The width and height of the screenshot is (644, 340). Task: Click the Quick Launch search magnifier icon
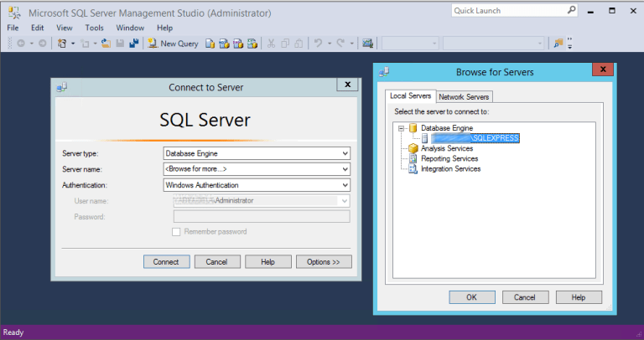coord(571,10)
